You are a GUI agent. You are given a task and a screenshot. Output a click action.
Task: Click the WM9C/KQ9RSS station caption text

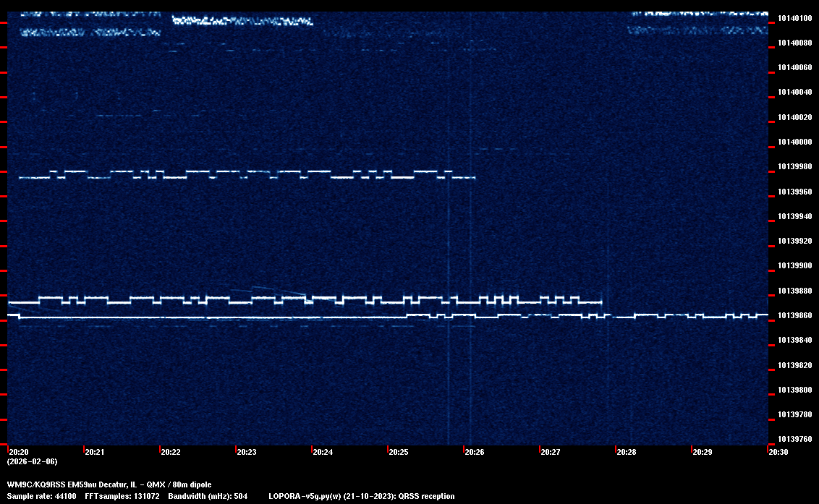click(109, 484)
